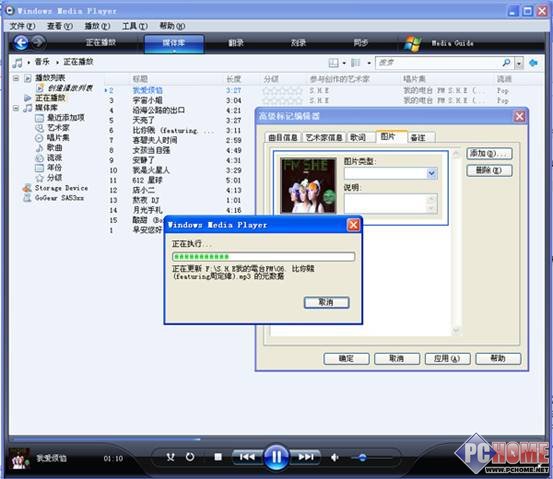
Task: Open the view options icon
Action: point(356,63)
